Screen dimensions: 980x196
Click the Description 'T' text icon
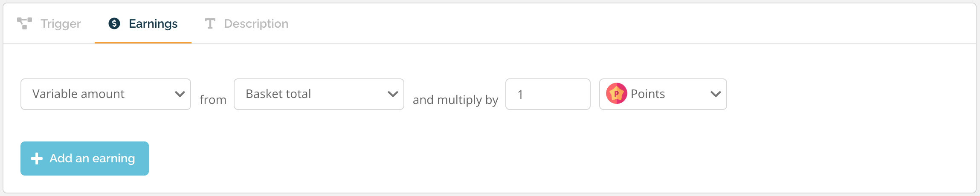tap(210, 23)
